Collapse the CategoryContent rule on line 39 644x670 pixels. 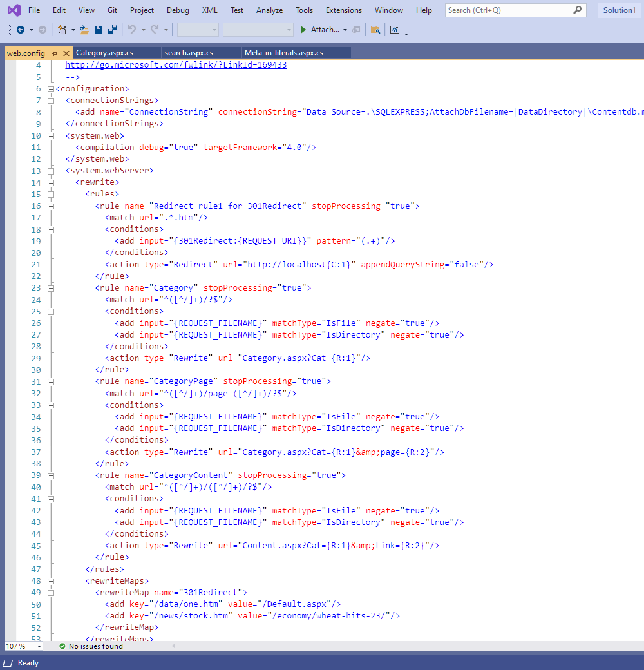coord(51,475)
